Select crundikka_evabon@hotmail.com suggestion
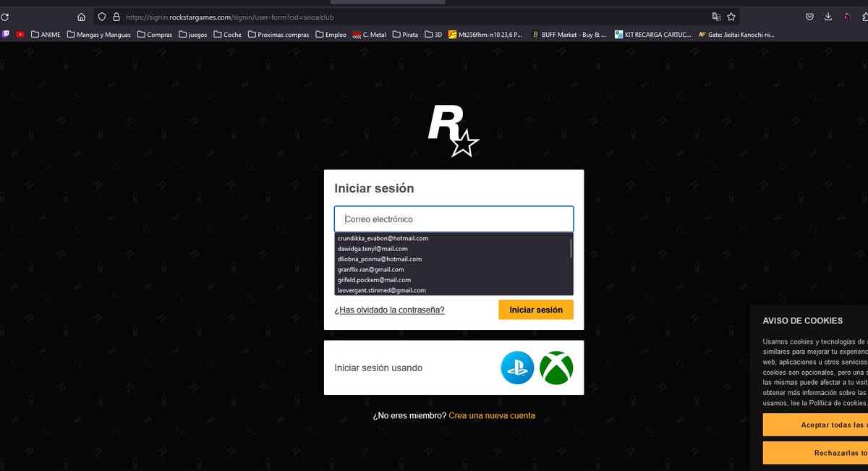This screenshot has height=471, width=868. pos(453,238)
